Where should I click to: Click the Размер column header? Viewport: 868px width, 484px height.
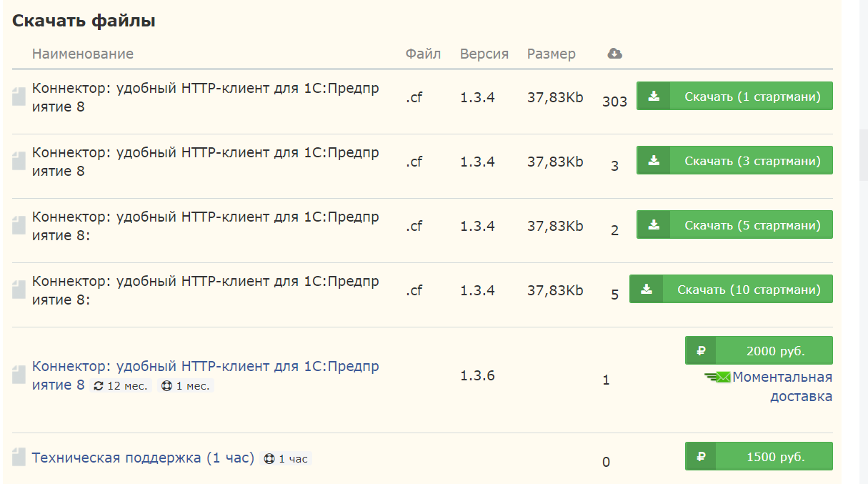(552, 54)
